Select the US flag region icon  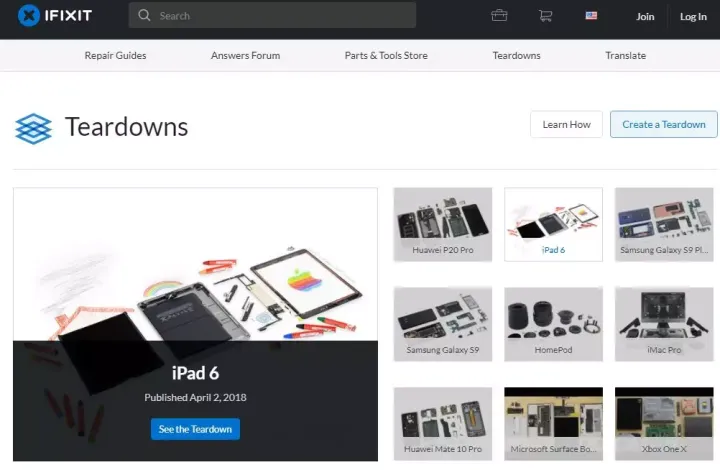click(x=591, y=16)
